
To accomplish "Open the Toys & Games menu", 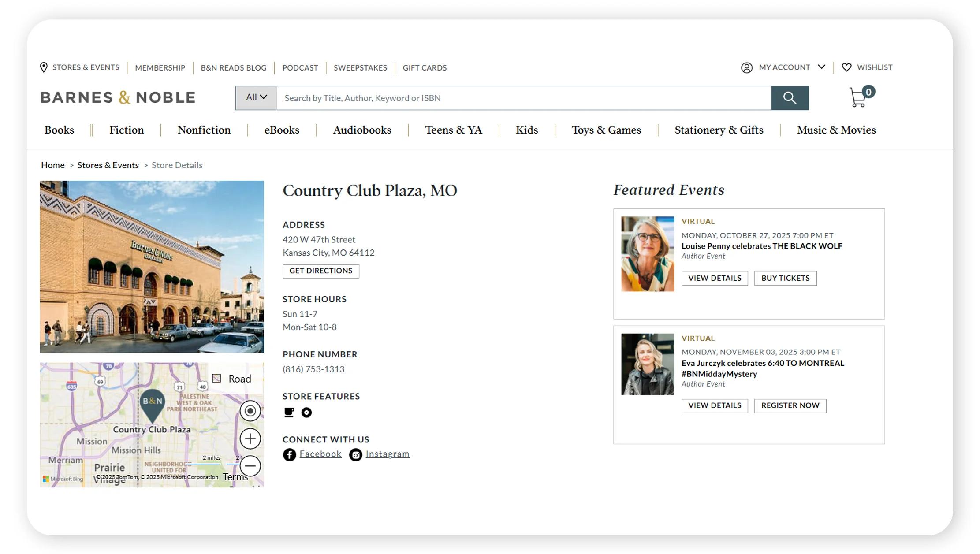I will click(x=606, y=130).
